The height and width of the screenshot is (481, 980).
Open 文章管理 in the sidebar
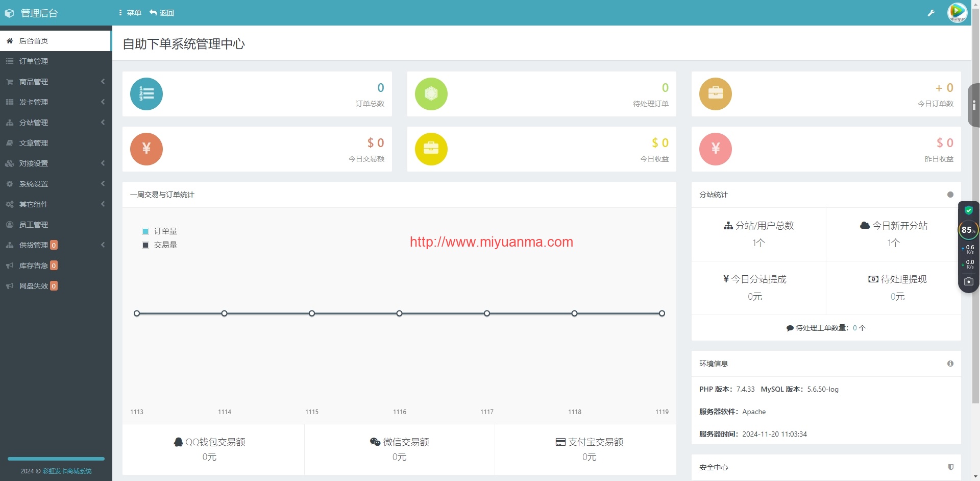point(56,143)
